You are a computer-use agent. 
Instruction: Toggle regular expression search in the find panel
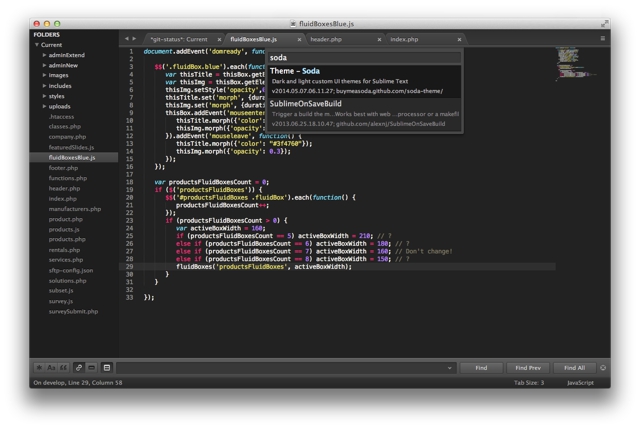(39, 368)
